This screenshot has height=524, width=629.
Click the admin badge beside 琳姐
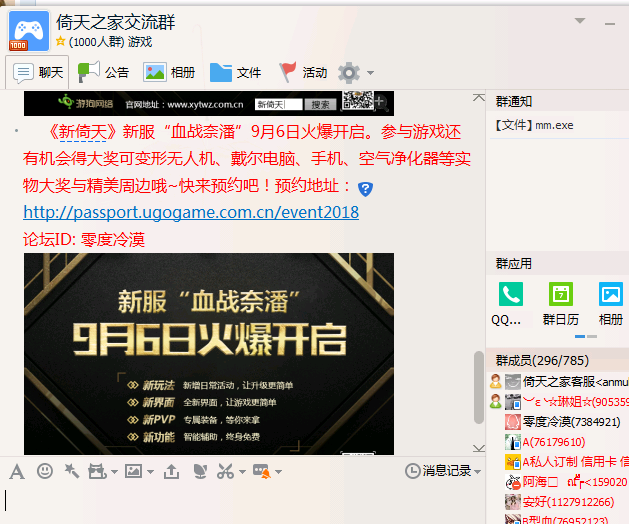[x=496, y=401]
